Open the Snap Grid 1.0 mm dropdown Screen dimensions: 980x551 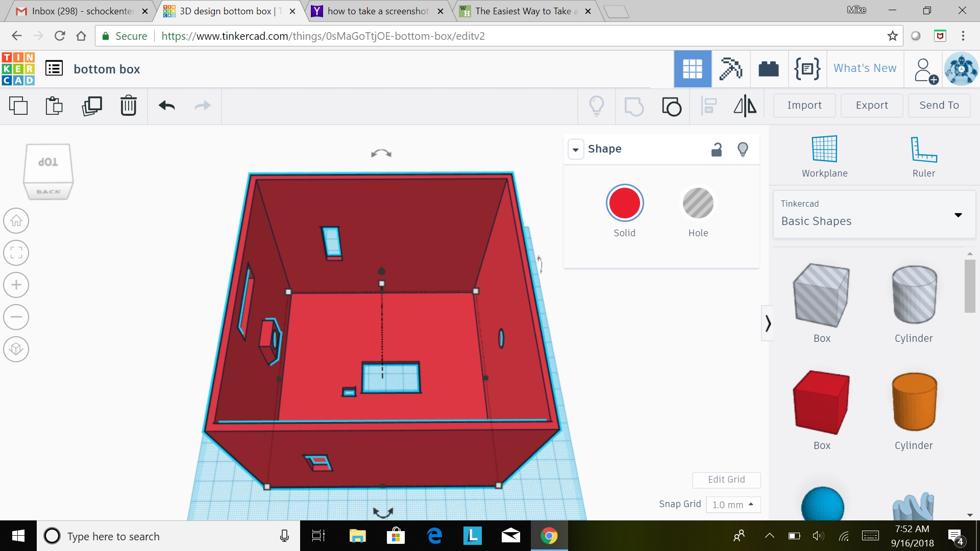[x=733, y=505]
